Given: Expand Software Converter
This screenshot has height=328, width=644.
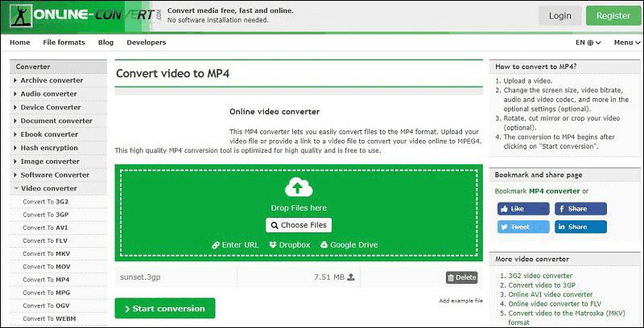Looking at the screenshot, I should pos(58,175).
